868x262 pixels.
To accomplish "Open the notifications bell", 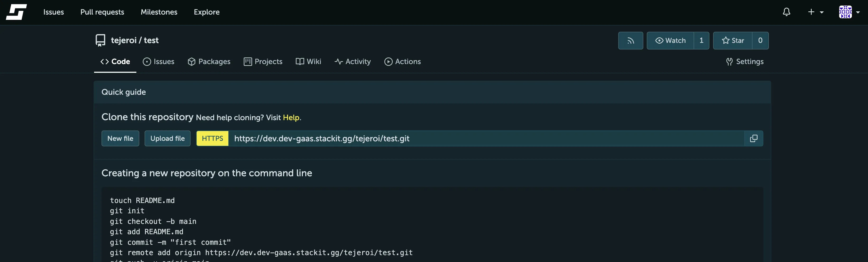I will point(786,12).
